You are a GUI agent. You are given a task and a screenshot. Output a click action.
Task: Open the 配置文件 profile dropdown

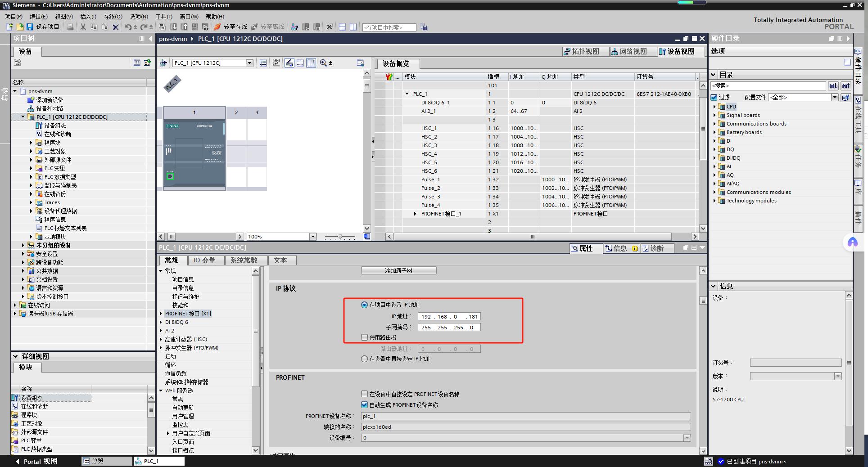pos(835,97)
